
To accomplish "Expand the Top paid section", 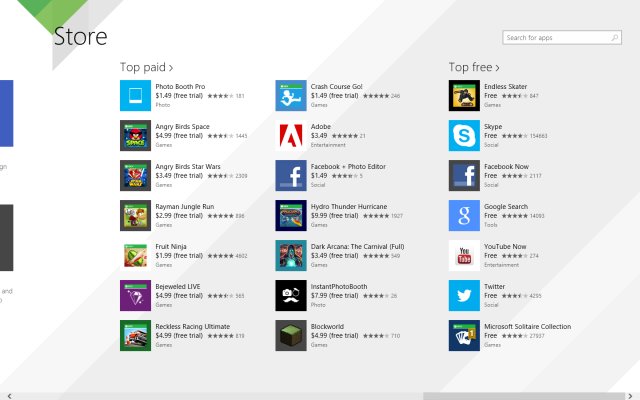I will pyautogui.click(x=144, y=67).
